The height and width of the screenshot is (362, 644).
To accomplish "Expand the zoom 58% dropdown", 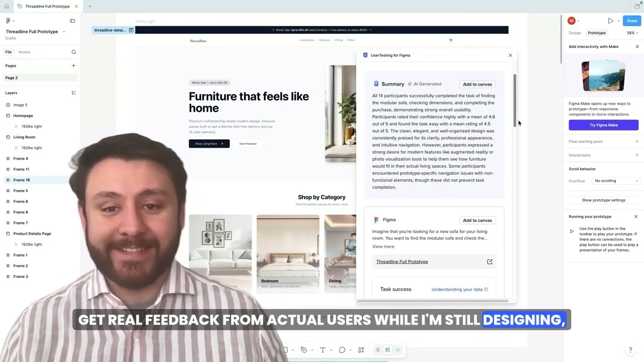I will pos(632,33).
